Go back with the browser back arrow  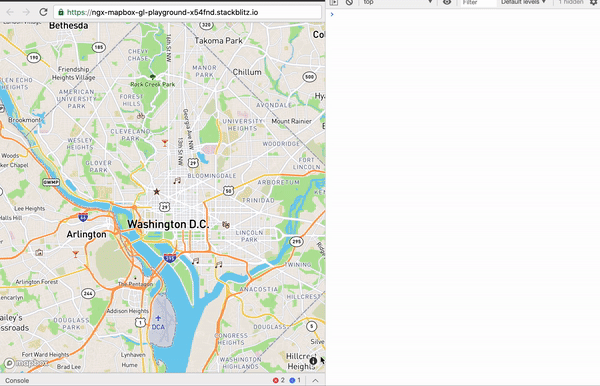click(10, 12)
